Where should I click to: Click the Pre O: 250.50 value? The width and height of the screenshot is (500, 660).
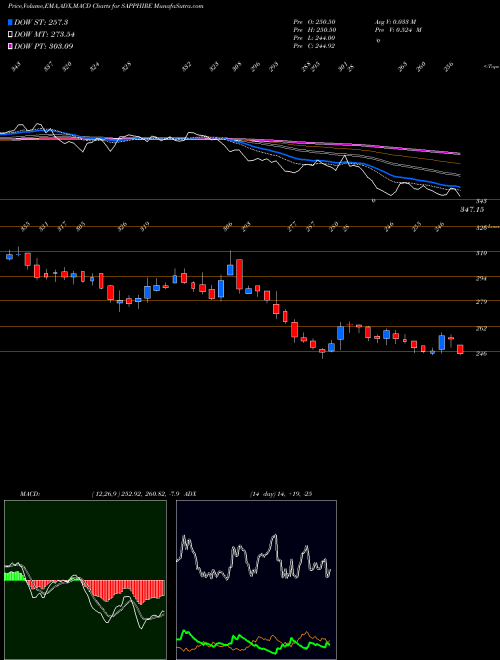[314, 22]
